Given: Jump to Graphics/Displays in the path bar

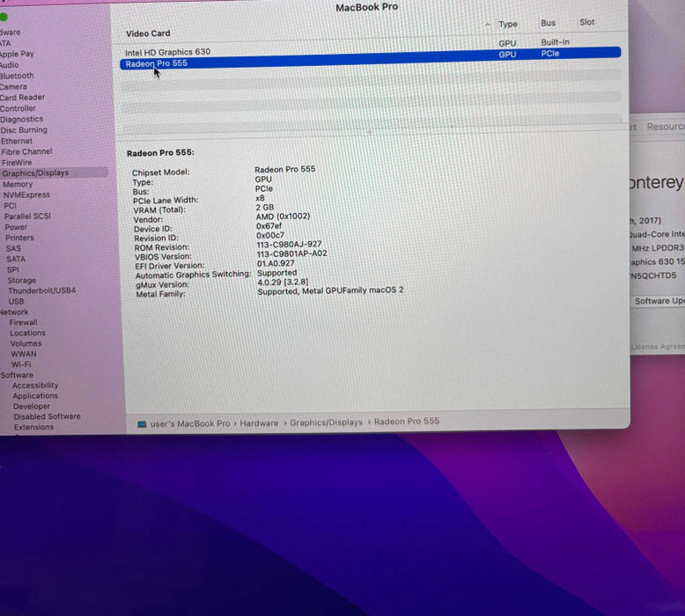Looking at the screenshot, I should [327, 422].
